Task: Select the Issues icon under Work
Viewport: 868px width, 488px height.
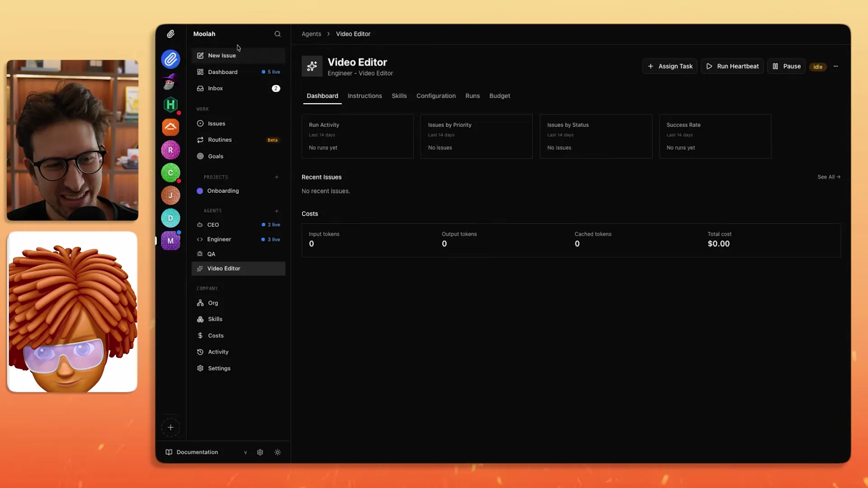Action: [x=200, y=123]
